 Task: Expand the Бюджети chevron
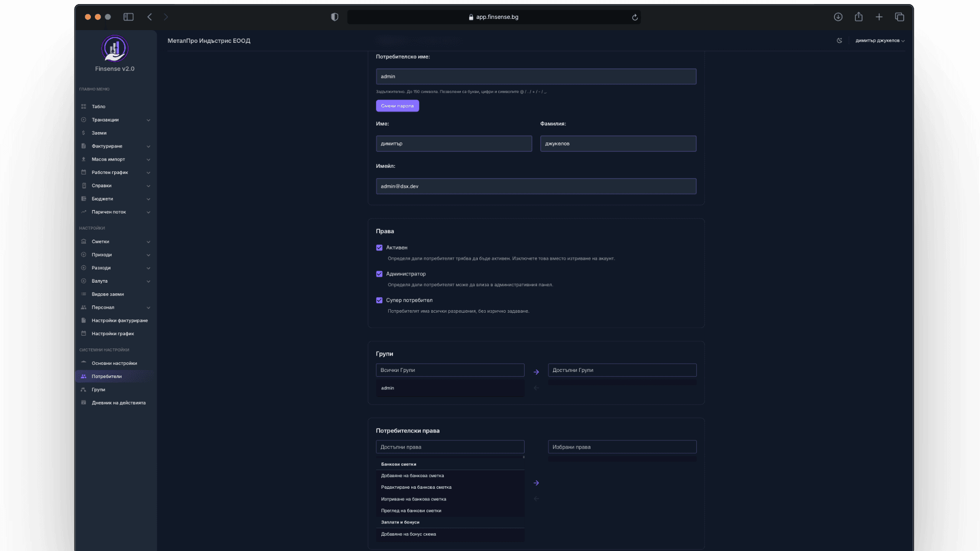pos(149,199)
